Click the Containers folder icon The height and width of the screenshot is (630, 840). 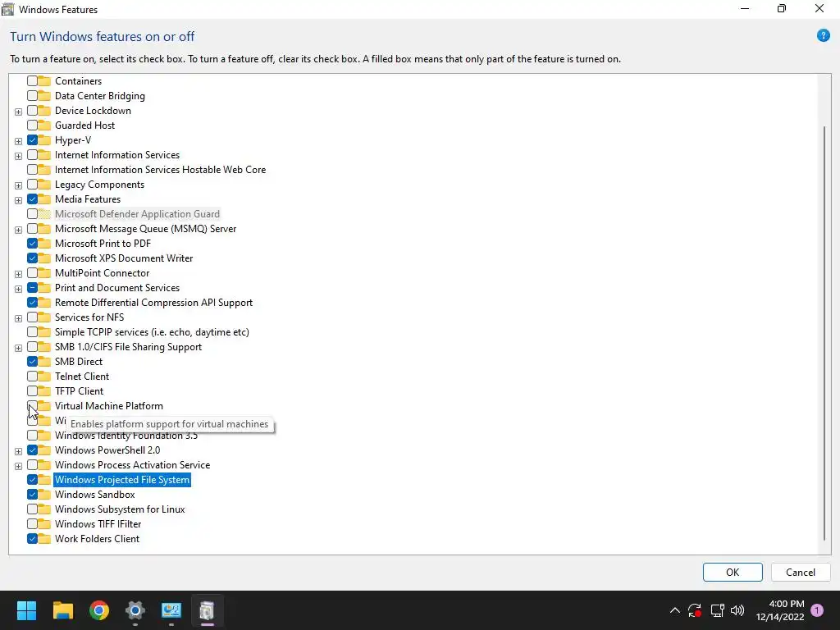44,81
